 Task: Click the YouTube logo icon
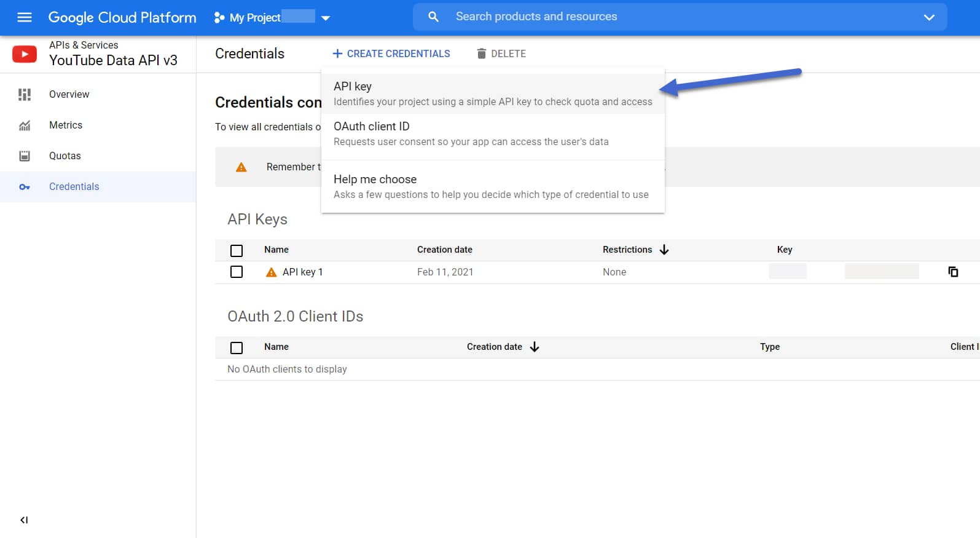(x=25, y=54)
